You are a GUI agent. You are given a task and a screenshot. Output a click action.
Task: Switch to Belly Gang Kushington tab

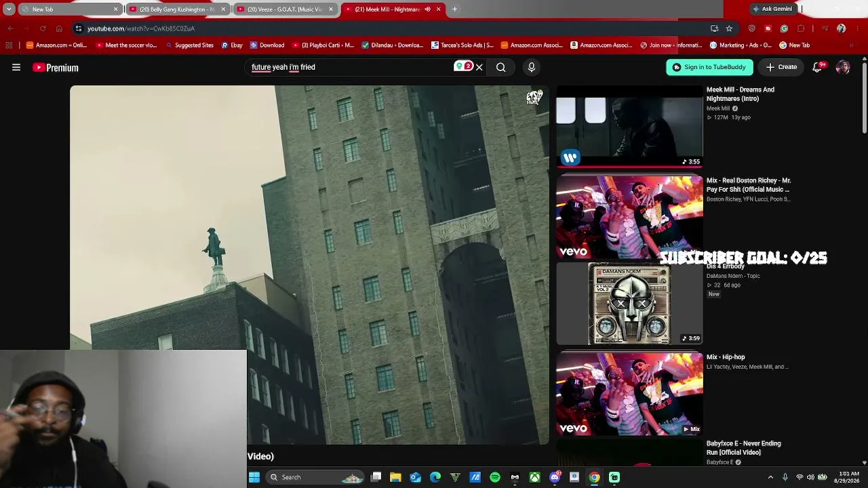[x=177, y=9]
